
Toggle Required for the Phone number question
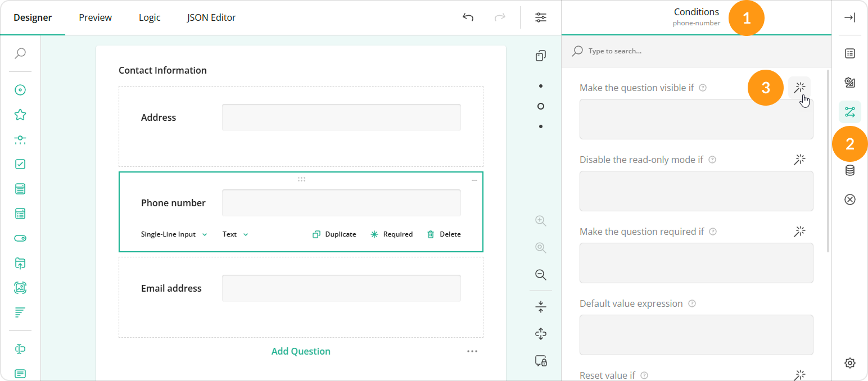(392, 234)
